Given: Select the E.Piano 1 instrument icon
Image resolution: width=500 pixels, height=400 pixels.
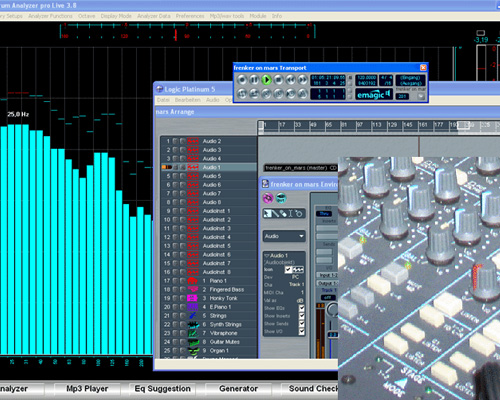Looking at the screenshot, I should 193,307.
